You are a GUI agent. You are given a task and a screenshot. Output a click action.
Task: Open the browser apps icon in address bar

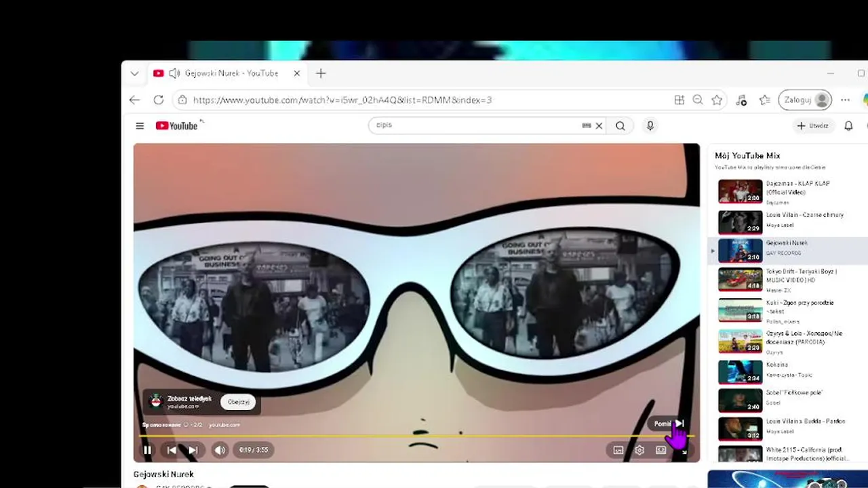click(x=679, y=100)
